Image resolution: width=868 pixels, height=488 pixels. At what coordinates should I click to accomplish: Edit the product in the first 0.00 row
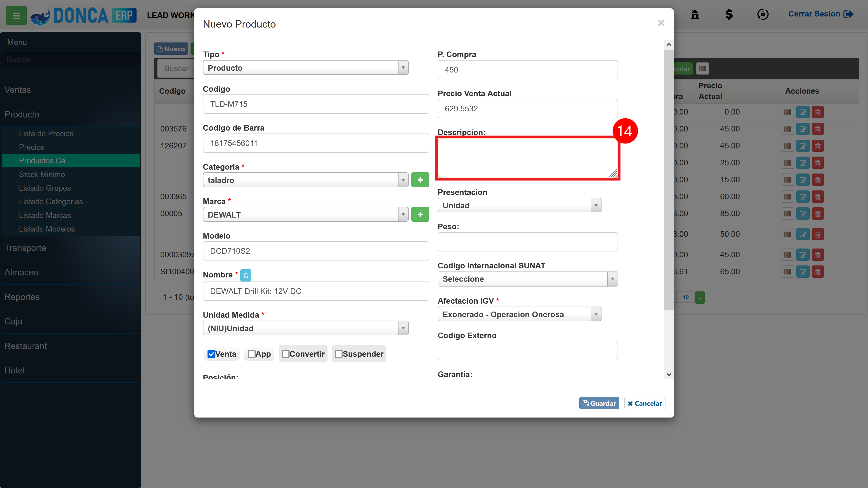(803, 112)
